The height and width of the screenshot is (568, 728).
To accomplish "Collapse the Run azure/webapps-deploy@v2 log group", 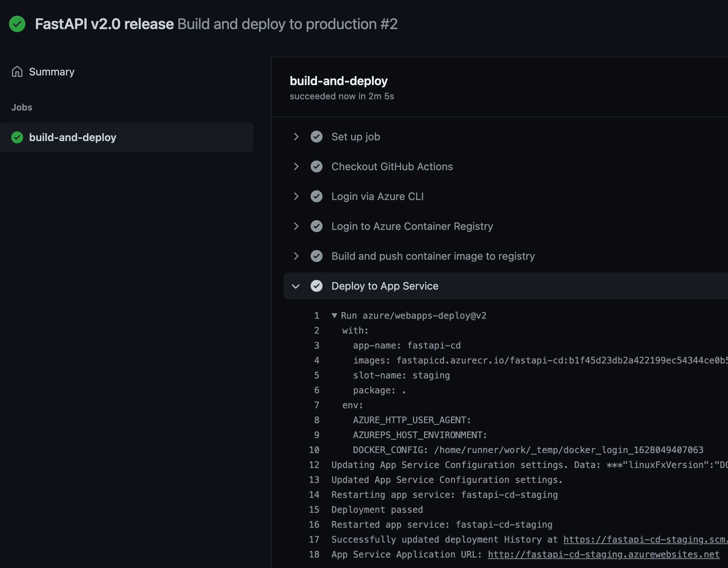I will tap(335, 316).
